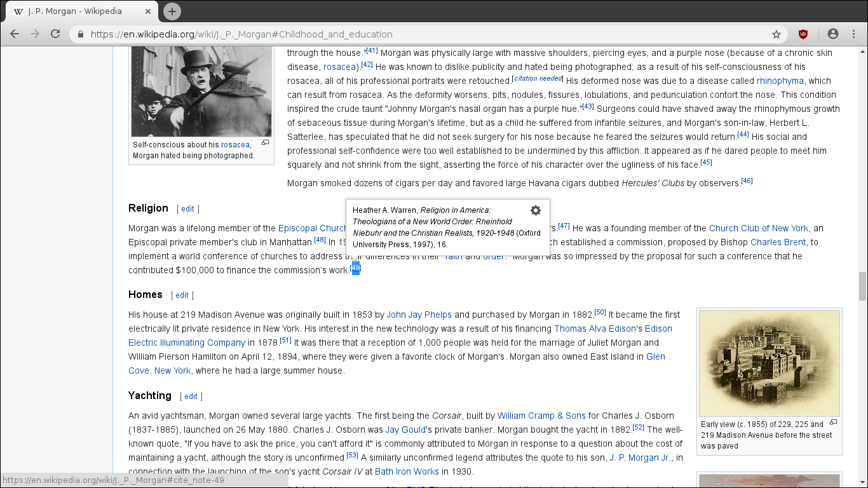Open the J. P. Morgan Jr. link
Image resolution: width=868 pixels, height=488 pixels.
coord(640,457)
